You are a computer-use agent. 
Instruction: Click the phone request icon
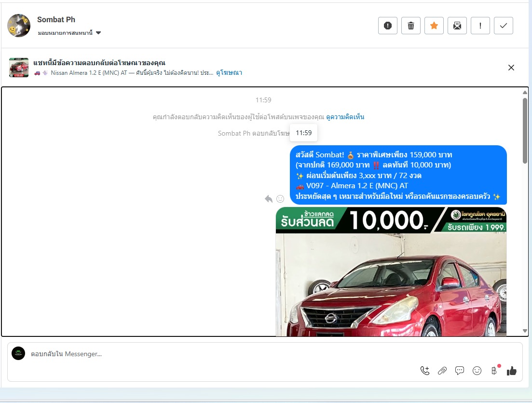(425, 371)
